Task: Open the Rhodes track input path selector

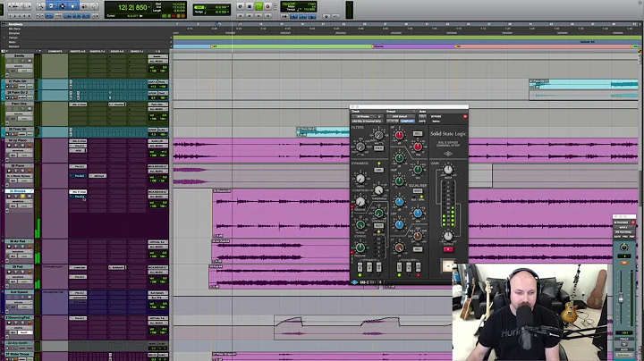Action: click(x=157, y=192)
